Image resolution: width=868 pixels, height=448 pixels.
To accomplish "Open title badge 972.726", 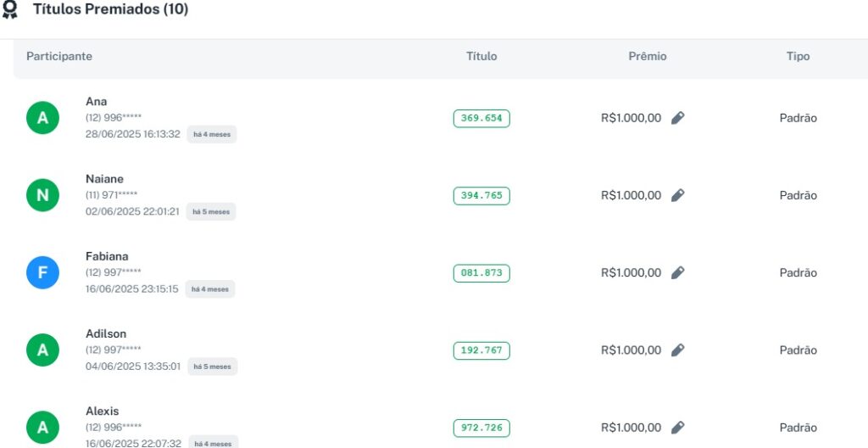I will (481, 427).
